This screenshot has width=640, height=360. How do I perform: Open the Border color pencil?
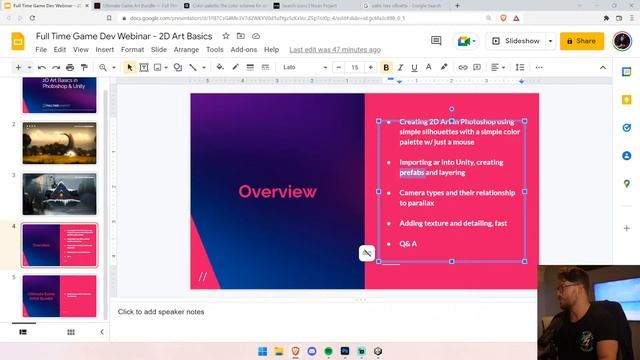(x=236, y=67)
